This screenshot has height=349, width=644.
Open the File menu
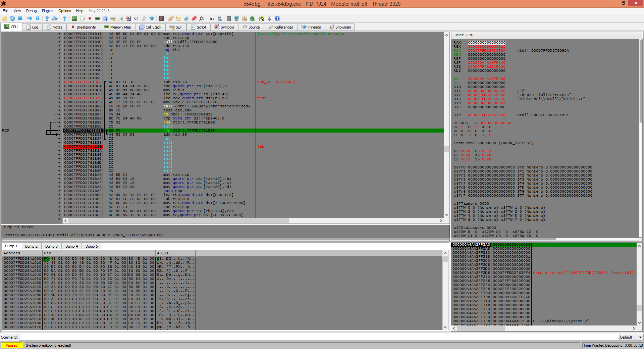(x=5, y=11)
